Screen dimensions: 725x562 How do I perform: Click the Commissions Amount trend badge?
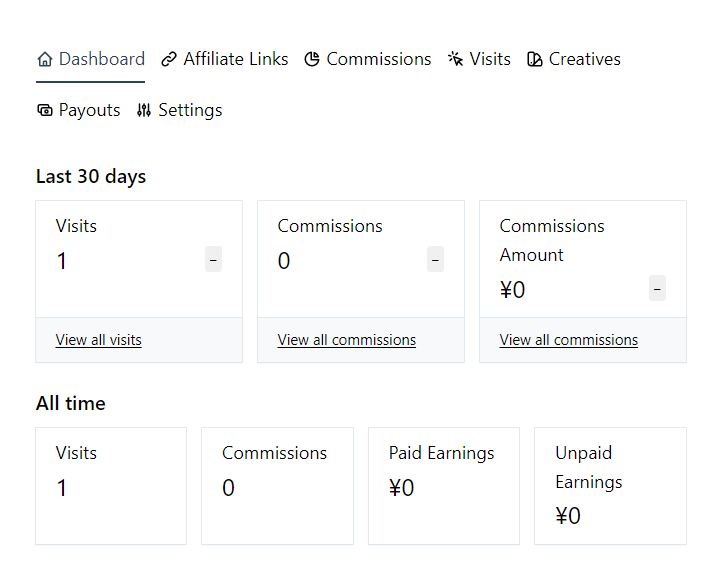(x=657, y=289)
